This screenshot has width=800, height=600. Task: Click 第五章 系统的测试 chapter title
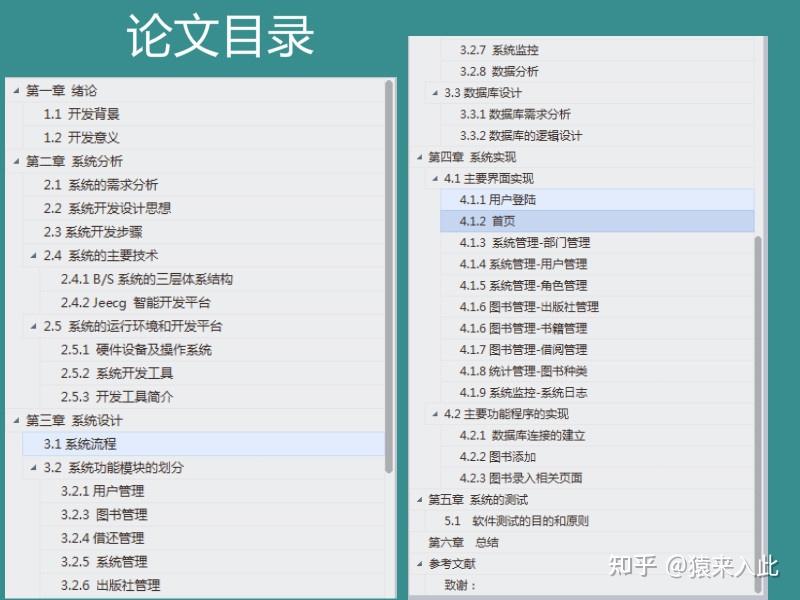pyautogui.click(x=478, y=499)
